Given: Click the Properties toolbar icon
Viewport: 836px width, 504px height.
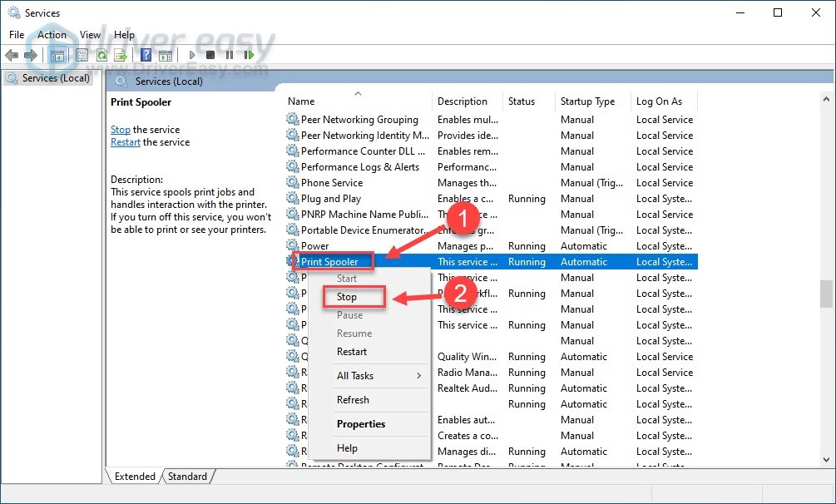Looking at the screenshot, I should click(x=82, y=56).
